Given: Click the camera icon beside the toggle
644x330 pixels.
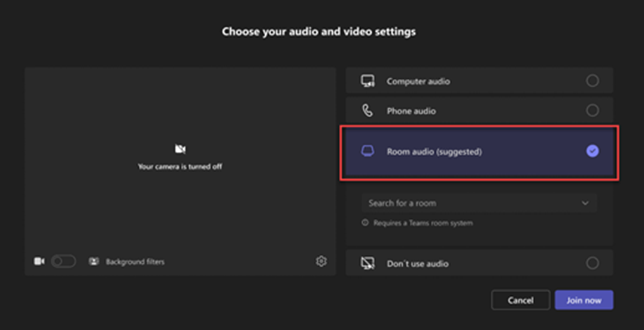Looking at the screenshot, I should click(40, 261).
